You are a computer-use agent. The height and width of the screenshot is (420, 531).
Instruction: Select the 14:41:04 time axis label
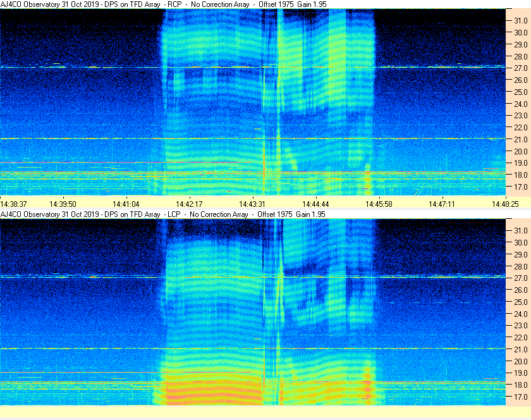126,204
